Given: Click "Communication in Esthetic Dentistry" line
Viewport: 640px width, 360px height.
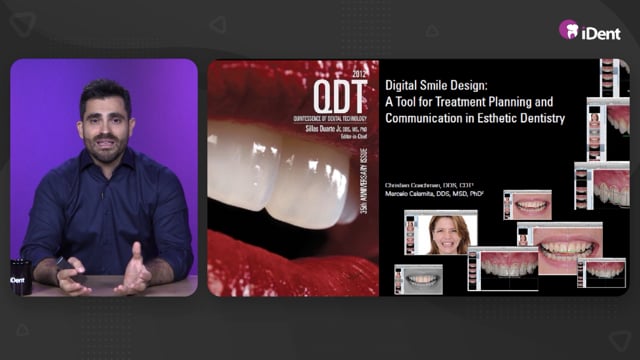Looking at the screenshot, I should click(x=475, y=118).
